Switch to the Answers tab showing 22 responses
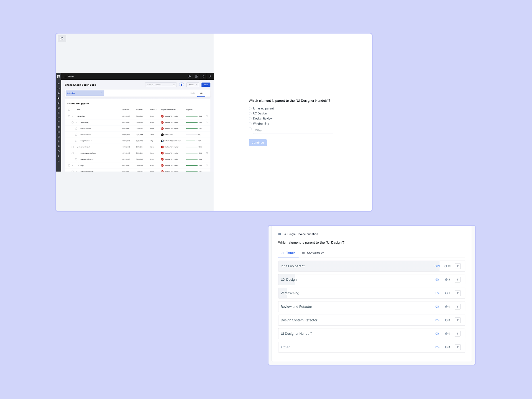The height and width of the screenshot is (399, 532). tap(313, 253)
